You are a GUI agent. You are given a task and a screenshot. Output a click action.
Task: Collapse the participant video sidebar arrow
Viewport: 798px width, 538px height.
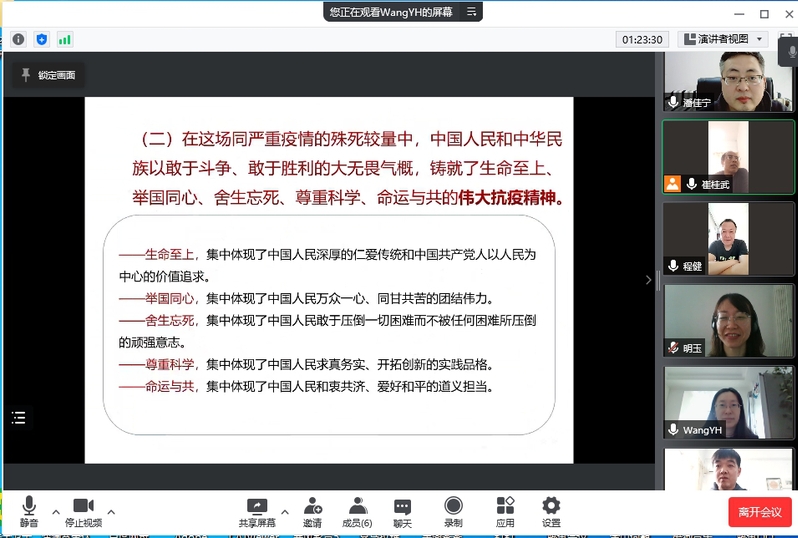click(648, 280)
